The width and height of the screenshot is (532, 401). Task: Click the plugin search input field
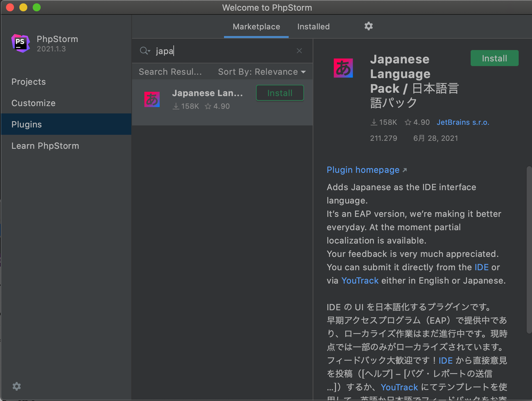[x=223, y=51]
